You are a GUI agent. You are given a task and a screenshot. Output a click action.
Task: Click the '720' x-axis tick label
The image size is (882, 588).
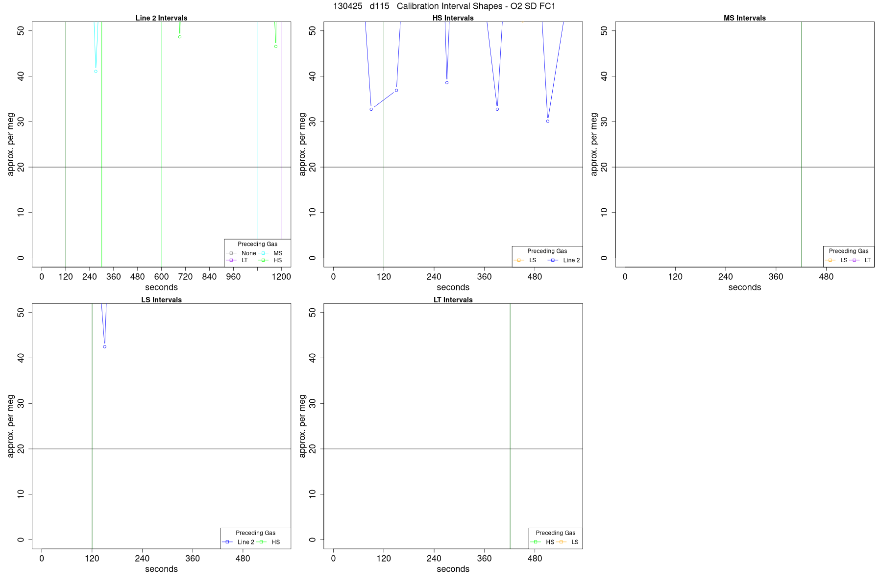click(185, 277)
